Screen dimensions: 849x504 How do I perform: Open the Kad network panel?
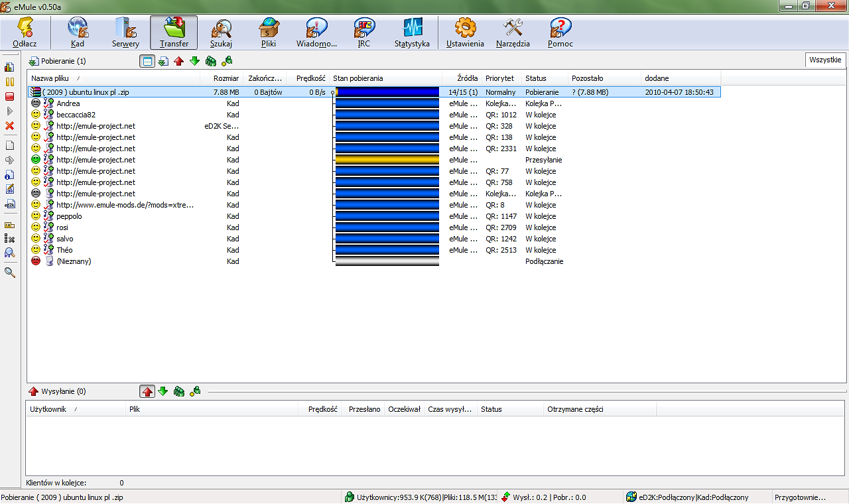(x=78, y=32)
